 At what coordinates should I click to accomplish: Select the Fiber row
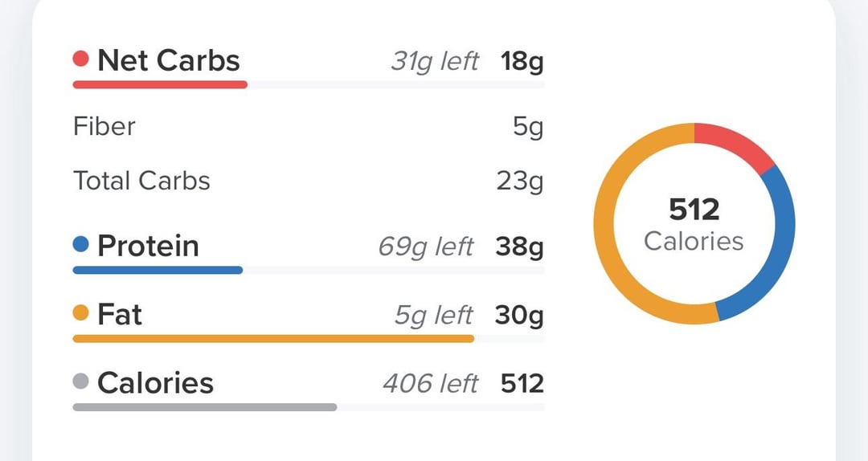click(x=309, y=127)
